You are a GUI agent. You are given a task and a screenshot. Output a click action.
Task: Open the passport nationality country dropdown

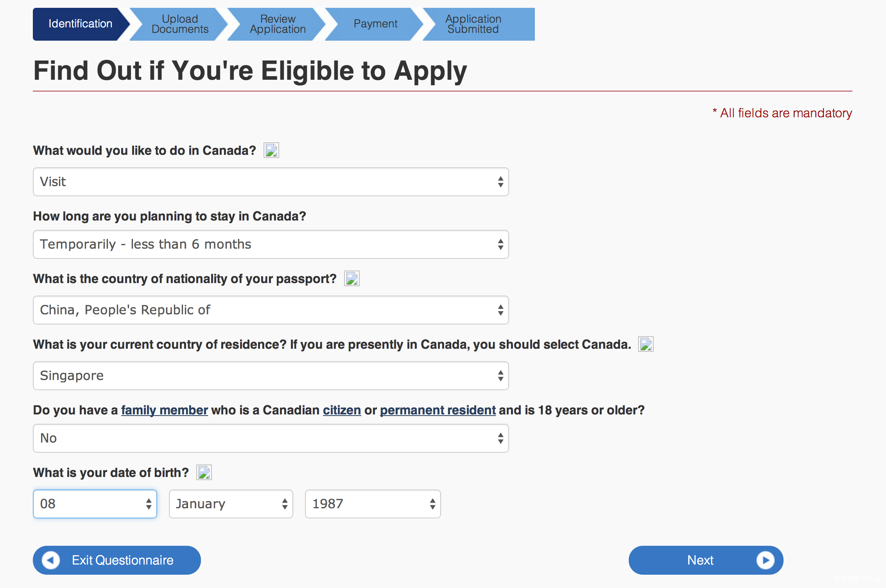coord(271,310)
